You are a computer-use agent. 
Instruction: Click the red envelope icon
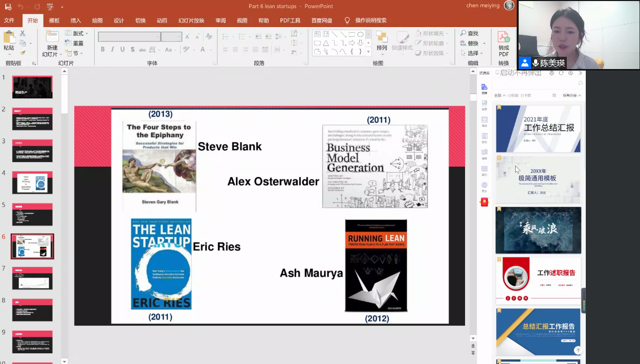click(484, 202)
